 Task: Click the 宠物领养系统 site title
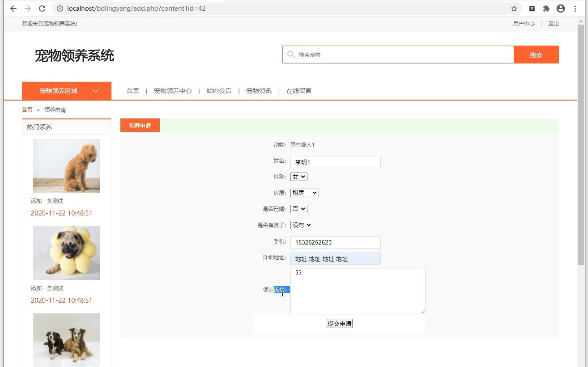(x=74, y=55)
